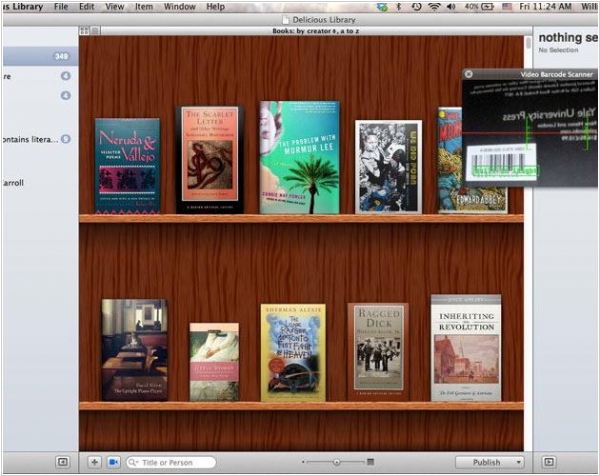The width and height of the screenshot is (600, 476).
Task: Open the Item menu
Action: click(144, 7)
